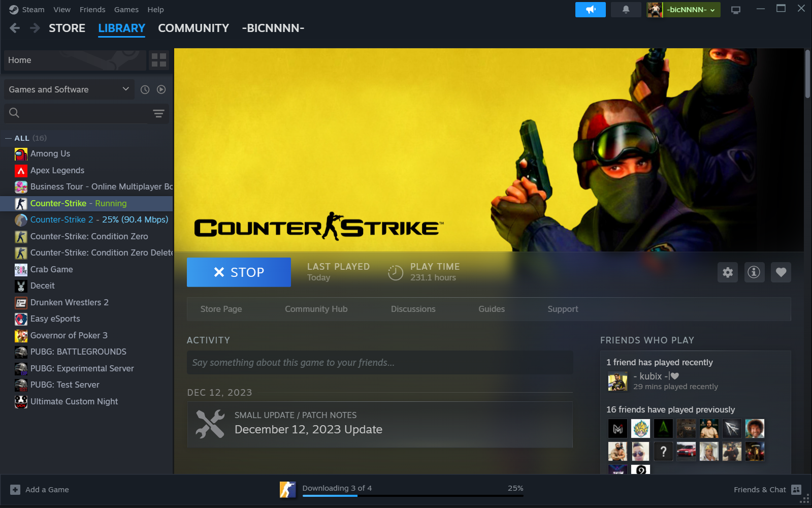Expand the -bicNNNN- account dropdown
Image resolution: width=812 pixels, height=508 pixels.
(691, 10)
